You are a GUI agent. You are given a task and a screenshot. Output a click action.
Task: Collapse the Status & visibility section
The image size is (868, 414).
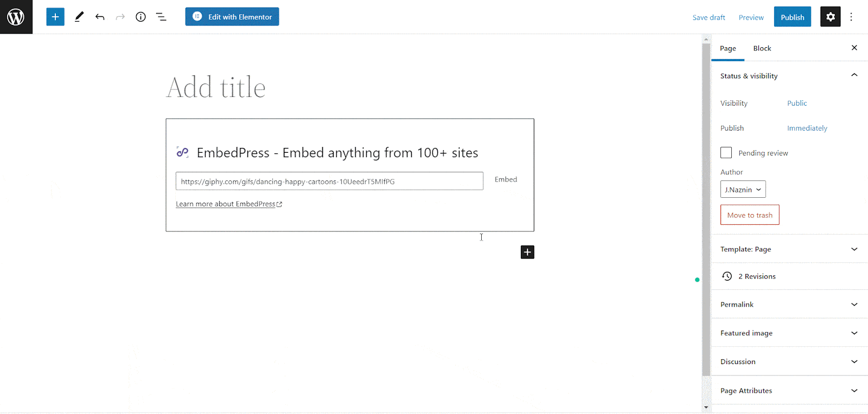[790, 76]
